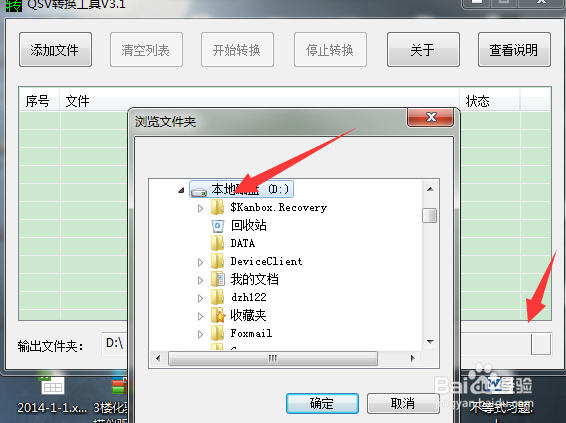Open the 查看说明 instructions button
Screen dimensions: 566x423
click(x=514, y=50)
